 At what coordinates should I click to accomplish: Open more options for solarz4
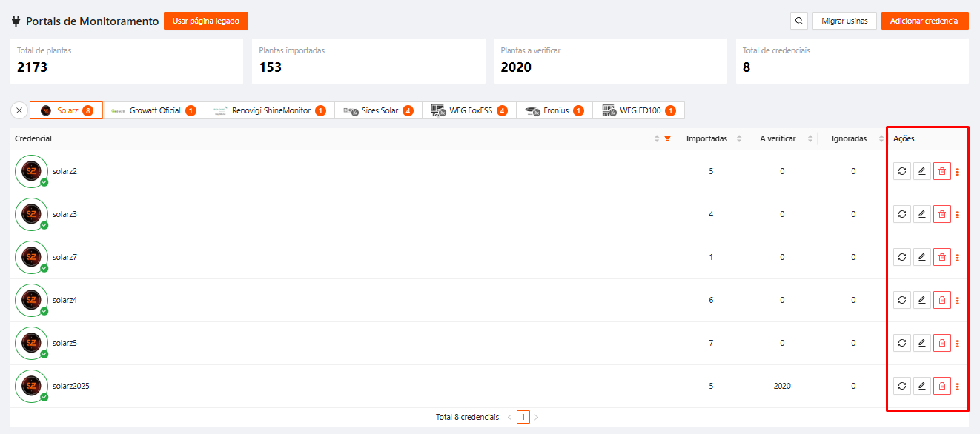(x=957, y=301)
